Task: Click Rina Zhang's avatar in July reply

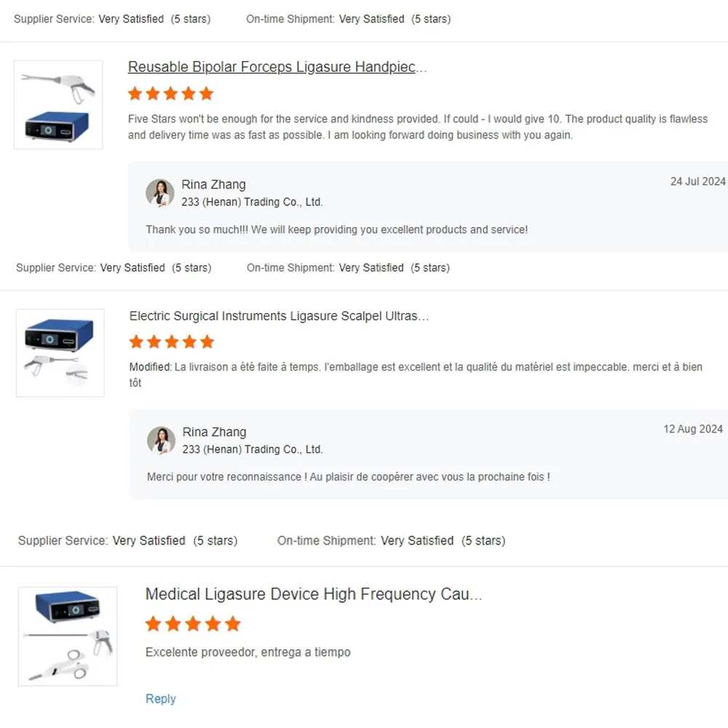Action: (160, 193)
